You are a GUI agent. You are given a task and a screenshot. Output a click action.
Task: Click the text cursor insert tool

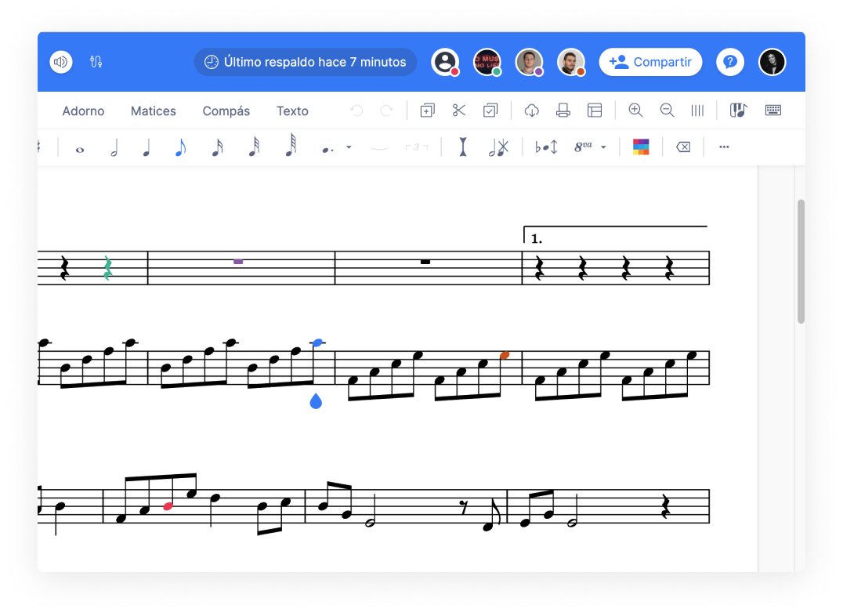pos(462,147)
